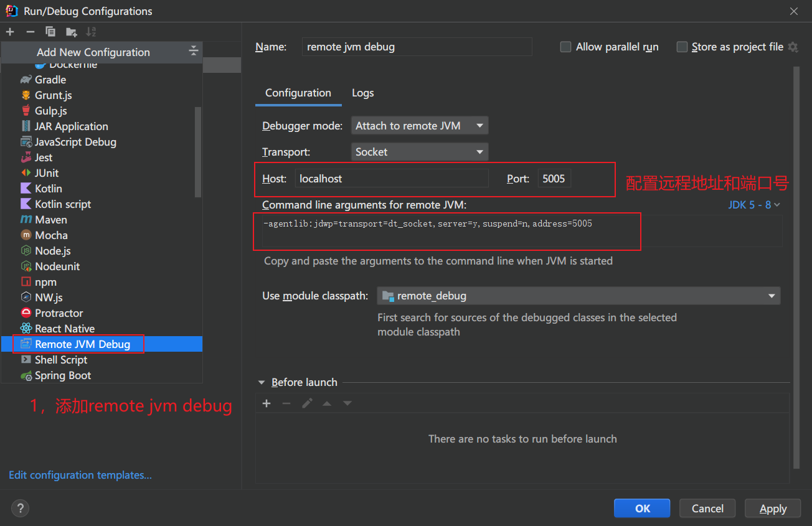This screenshot has height=526, width=812.
Task: Click the Remove Configuration minus icon
Action: tap(30, 32)
